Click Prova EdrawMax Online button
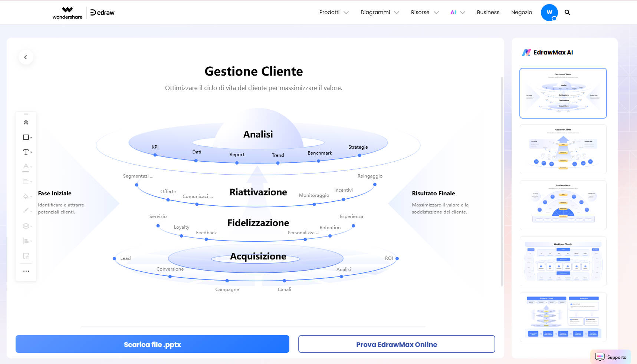This screenshot has width=637, height=364. pos(397,344)
